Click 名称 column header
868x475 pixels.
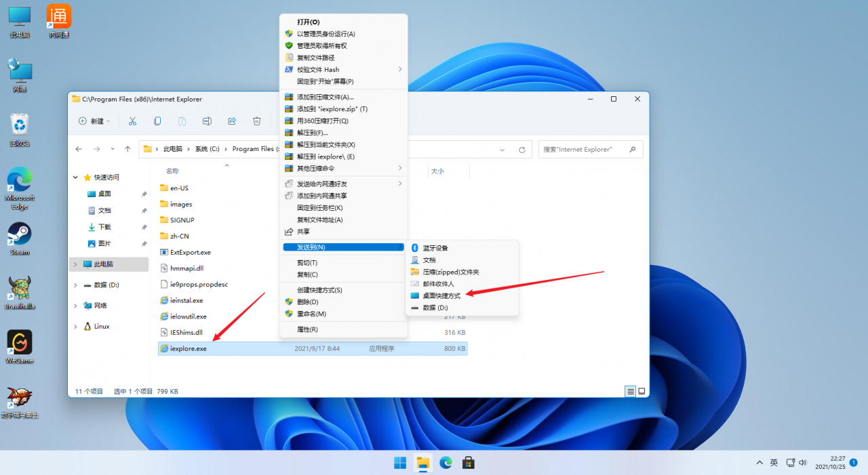[x=172, y=171]
